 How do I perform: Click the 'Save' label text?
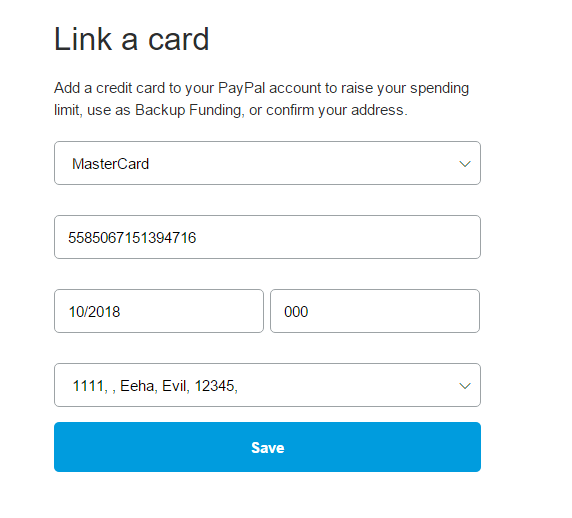coord(267,448)
